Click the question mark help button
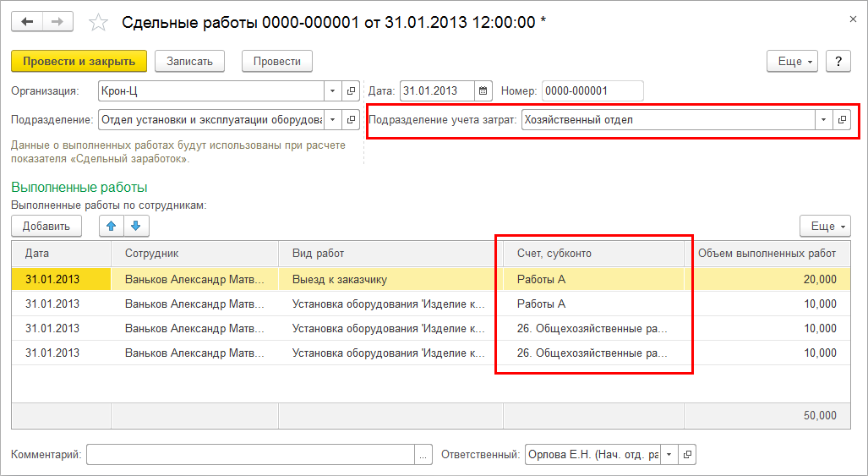 point(838,62)
